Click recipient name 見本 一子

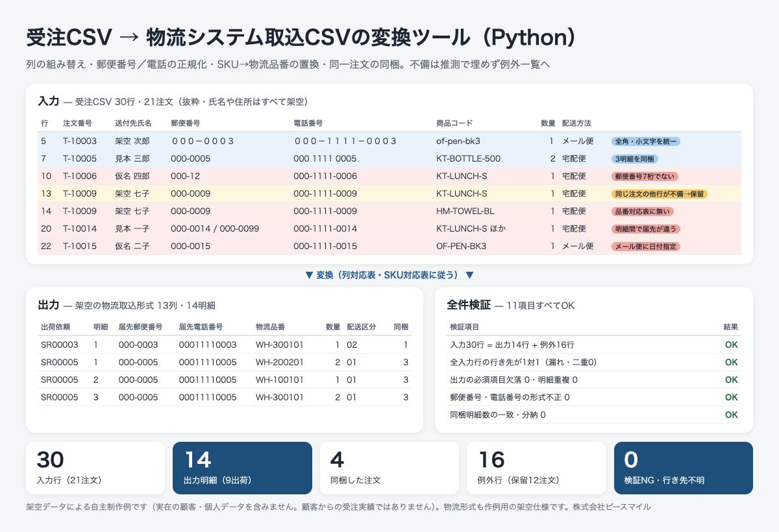tap(132, 228)
